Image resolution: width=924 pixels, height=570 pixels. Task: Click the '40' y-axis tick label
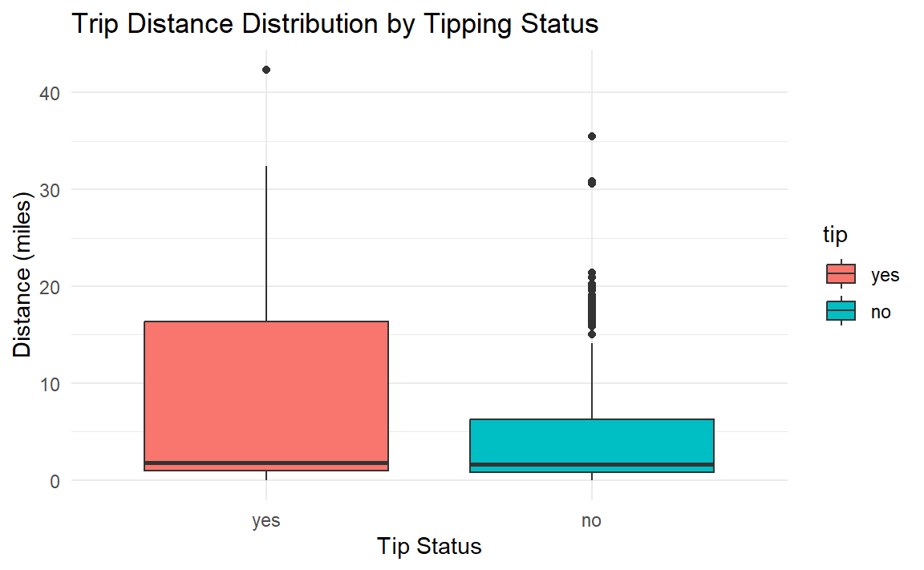click(49, 93)
